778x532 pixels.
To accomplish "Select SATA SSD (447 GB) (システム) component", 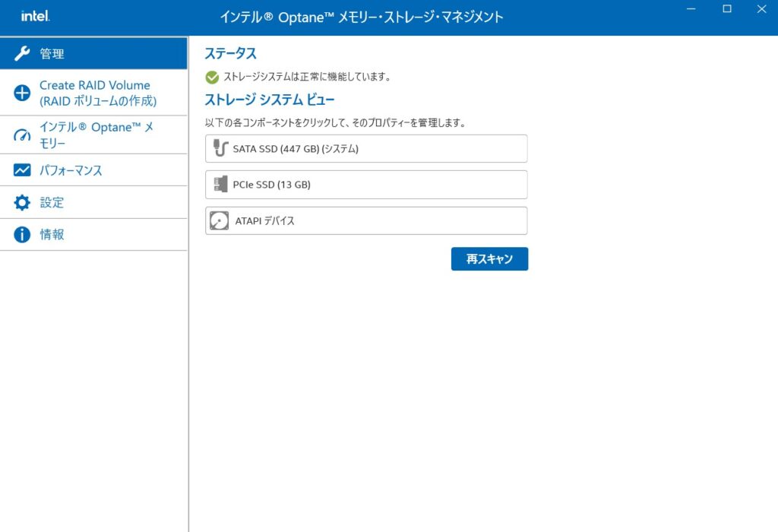I will point(366,148).
